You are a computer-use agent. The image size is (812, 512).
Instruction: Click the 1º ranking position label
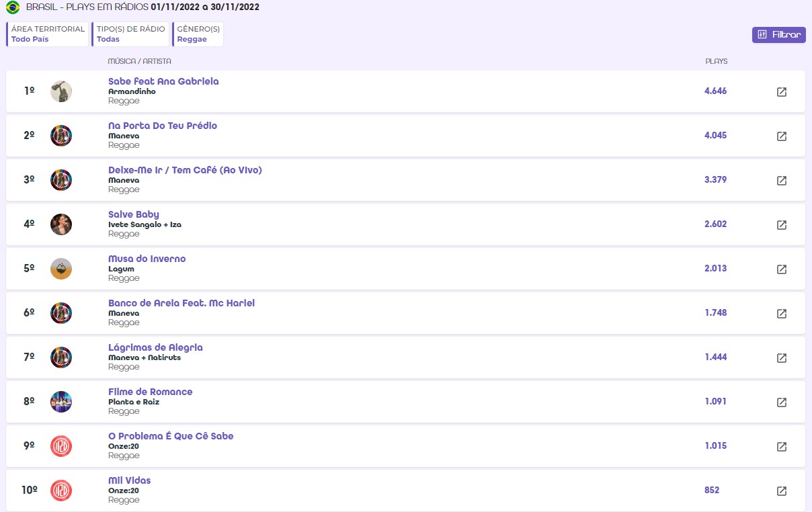pos(29,91)
